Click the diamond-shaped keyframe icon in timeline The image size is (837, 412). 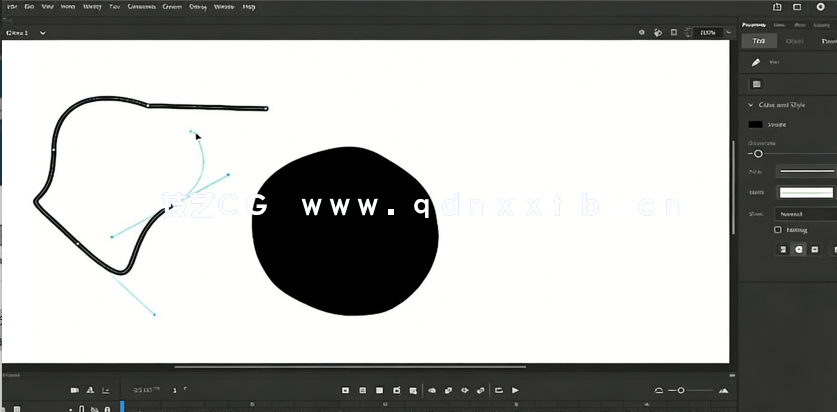click(x=464, y=391)
